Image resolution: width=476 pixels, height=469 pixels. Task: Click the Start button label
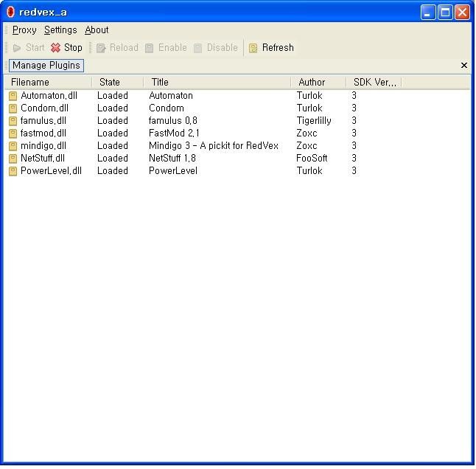[35, 48]
